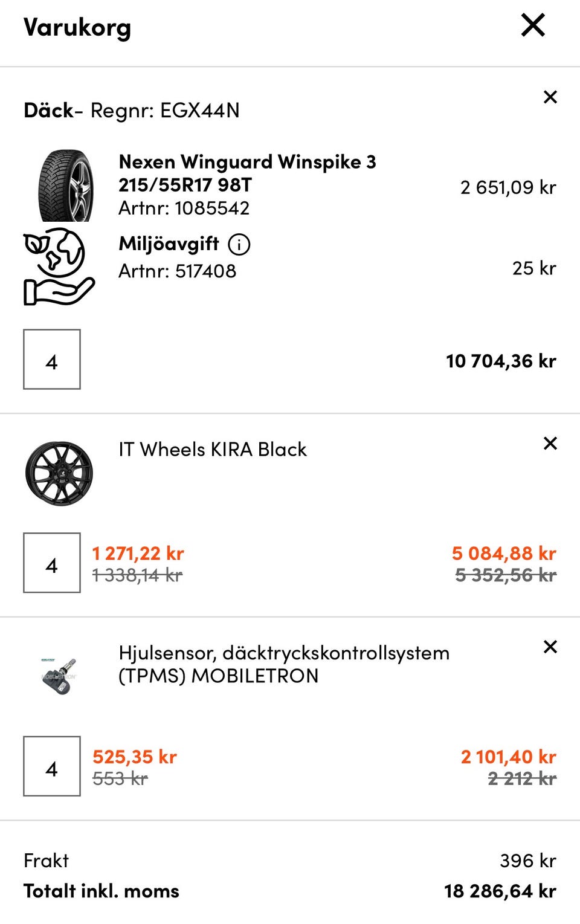Screen dimensions: 580x924
Task: Open IT Wheels KIRA Black product
Action: 213,450
